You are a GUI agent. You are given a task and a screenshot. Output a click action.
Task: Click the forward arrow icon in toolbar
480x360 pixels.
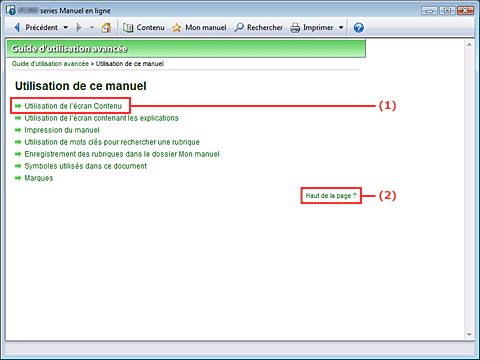pos(79,28)
